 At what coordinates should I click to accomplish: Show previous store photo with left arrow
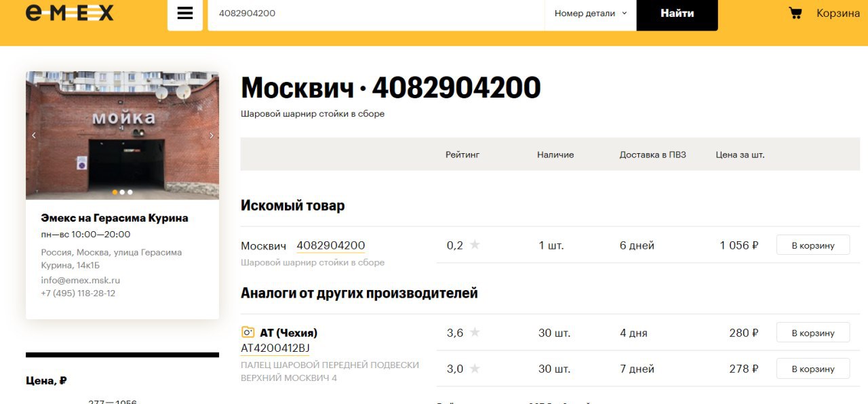point(34,136)
